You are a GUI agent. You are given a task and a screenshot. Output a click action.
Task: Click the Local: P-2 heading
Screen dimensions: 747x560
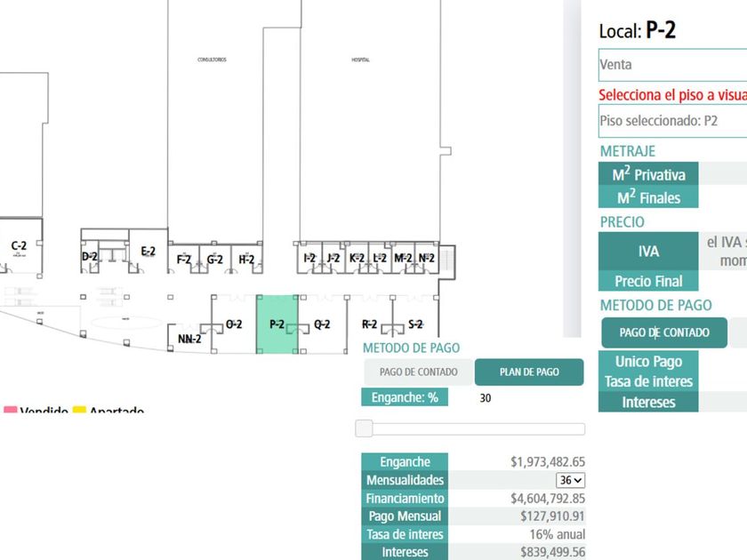click(638, 30)
